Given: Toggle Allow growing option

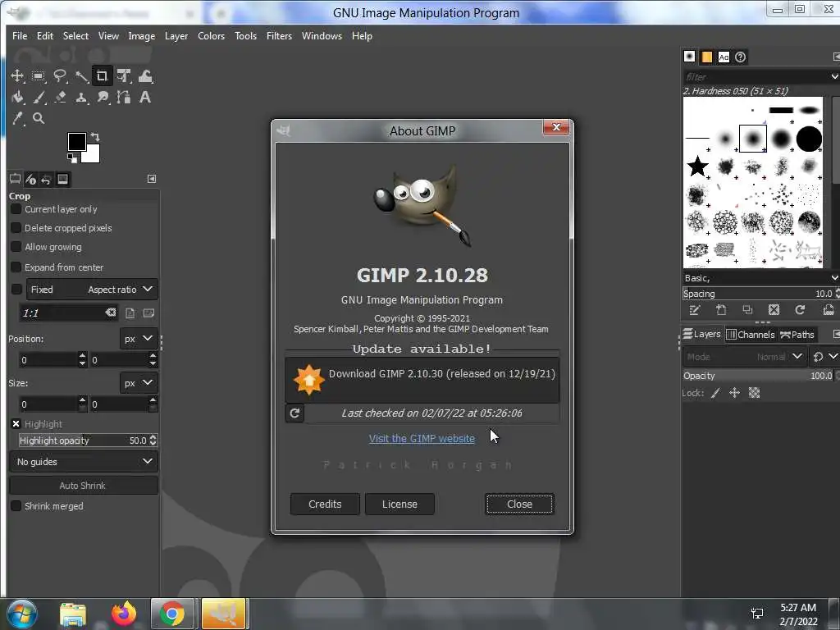Looking at the screenshot, I should (x=16, y=246).
